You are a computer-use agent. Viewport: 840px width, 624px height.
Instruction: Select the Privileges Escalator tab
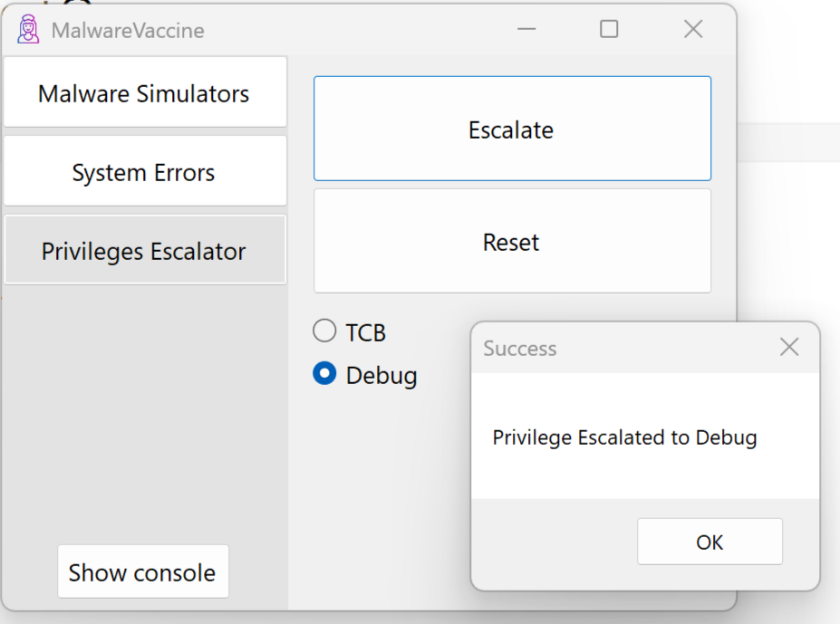pos(144,251)
